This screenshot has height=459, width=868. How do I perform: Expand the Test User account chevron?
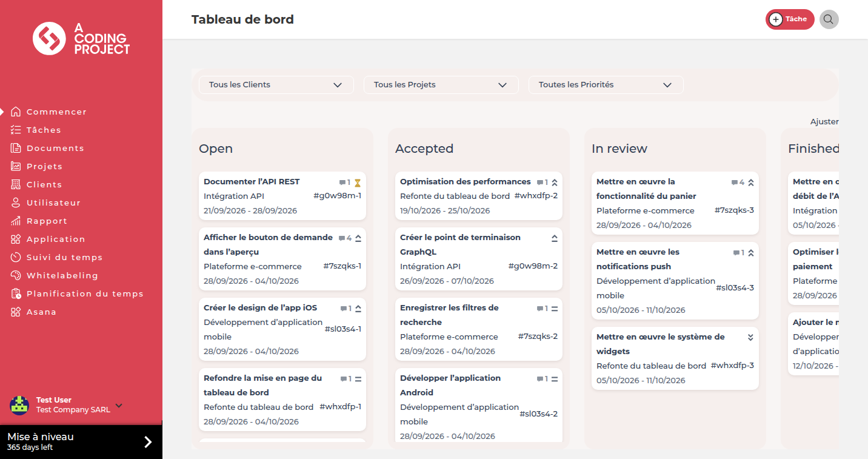(x=119, y=405)
